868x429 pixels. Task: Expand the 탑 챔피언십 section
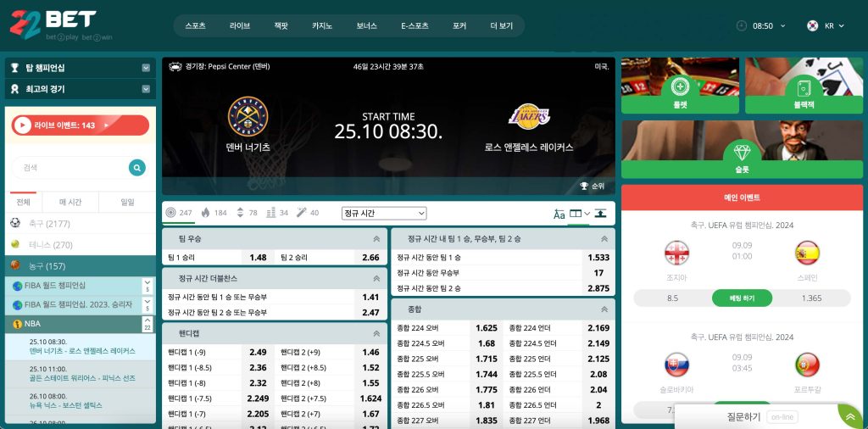point(146,68)
